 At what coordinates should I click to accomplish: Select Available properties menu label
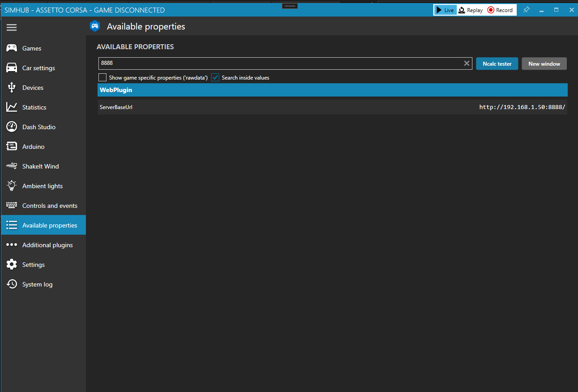point(50,225)
